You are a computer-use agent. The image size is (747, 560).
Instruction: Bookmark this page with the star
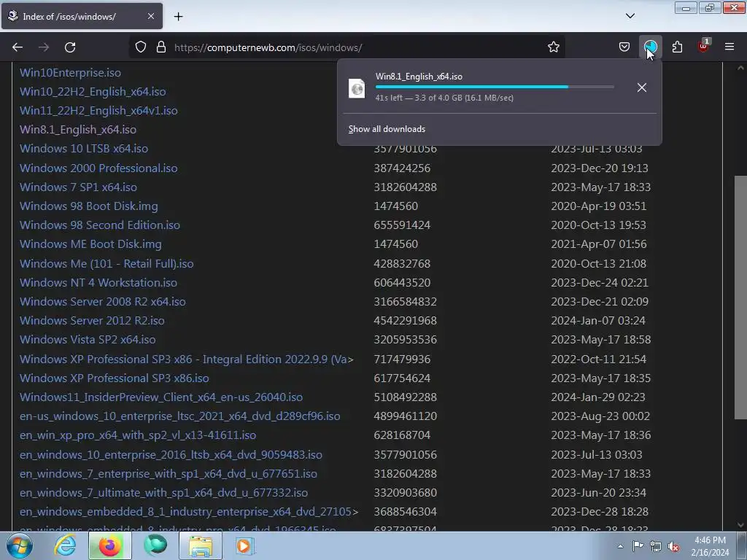553,47
